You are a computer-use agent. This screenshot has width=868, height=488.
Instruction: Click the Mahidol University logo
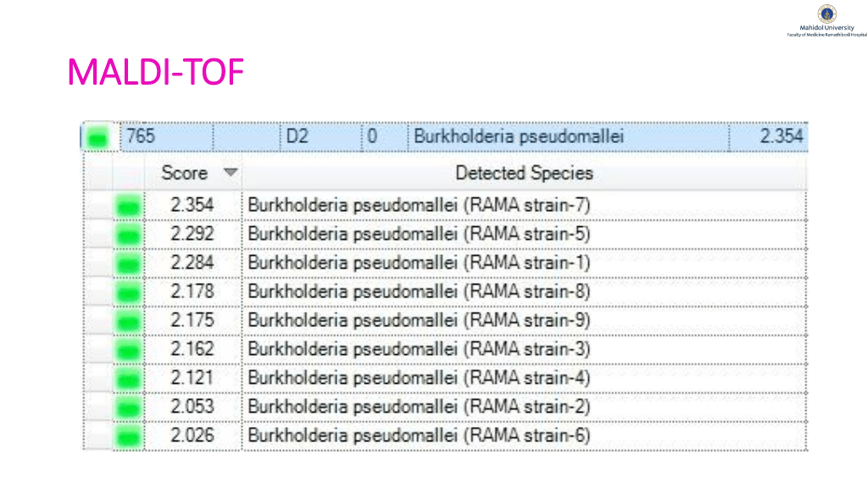click(x=826, y=14)
